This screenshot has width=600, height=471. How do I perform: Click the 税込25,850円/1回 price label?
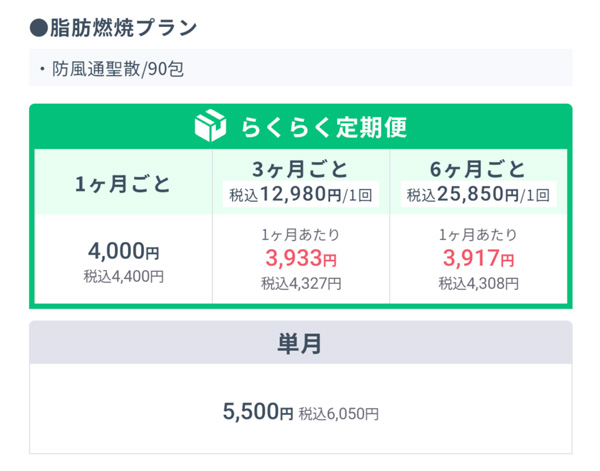click(x=477, y=194)
